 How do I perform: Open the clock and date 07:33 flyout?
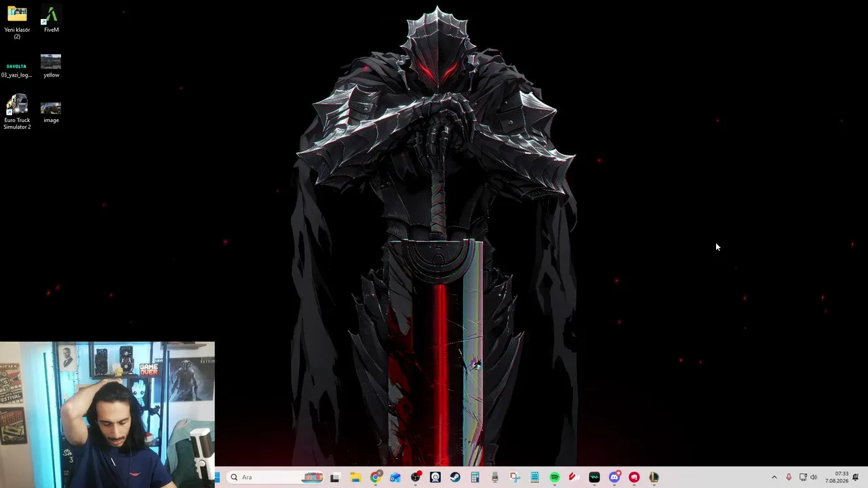[x=837, y=477]
